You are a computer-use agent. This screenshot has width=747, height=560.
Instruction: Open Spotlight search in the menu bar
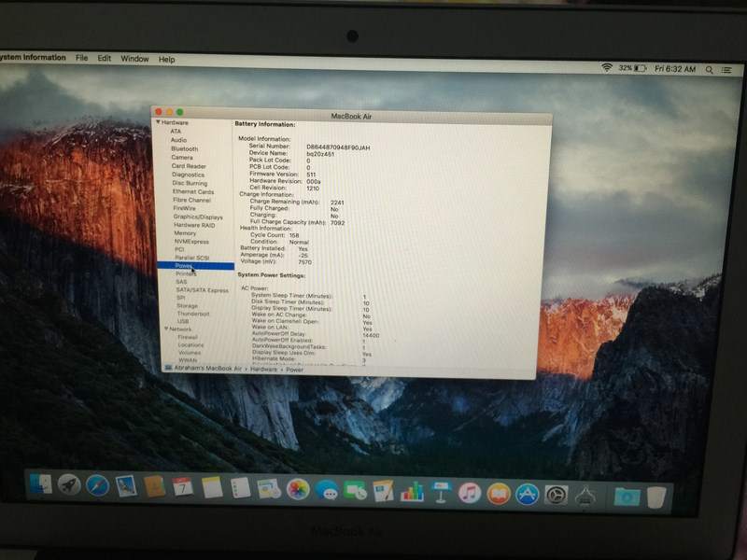click(x=710, y=70)
